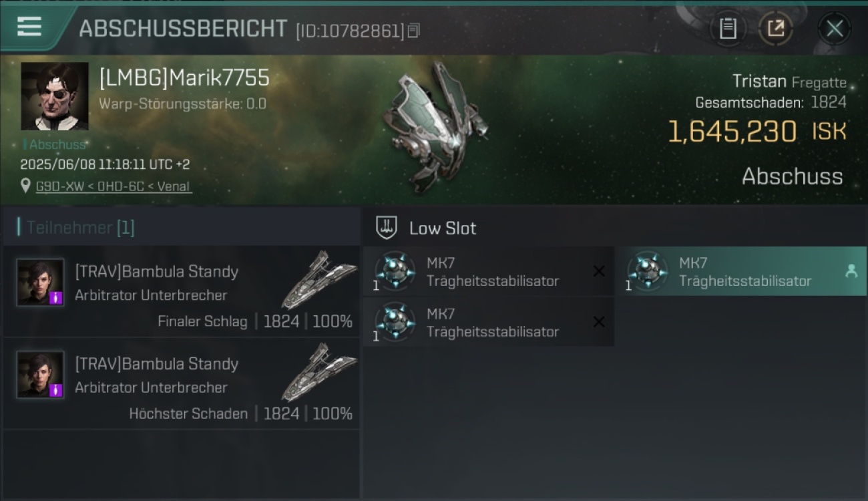Click the Tristan ship image

point(434,127)
